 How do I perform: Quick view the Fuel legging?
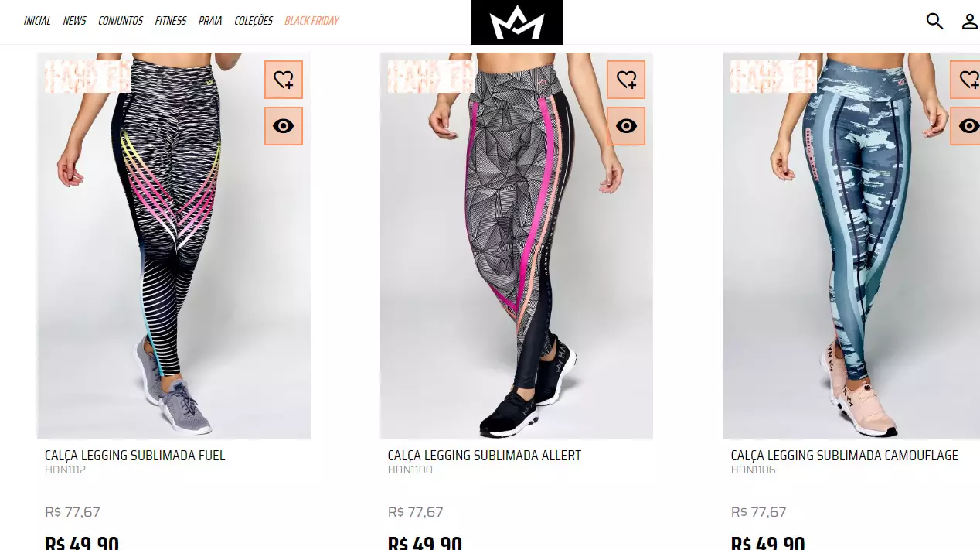[x=284, y=126]
